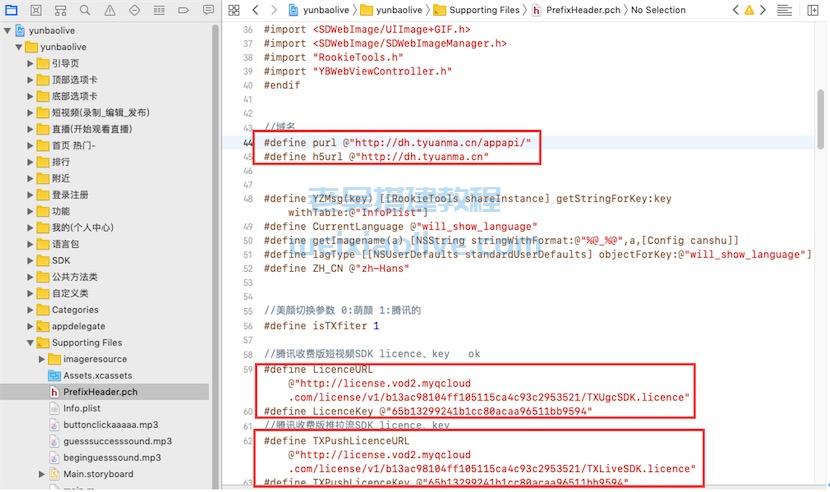Click line number 44 in gutter
830x492 pixels.
[248, 143]
